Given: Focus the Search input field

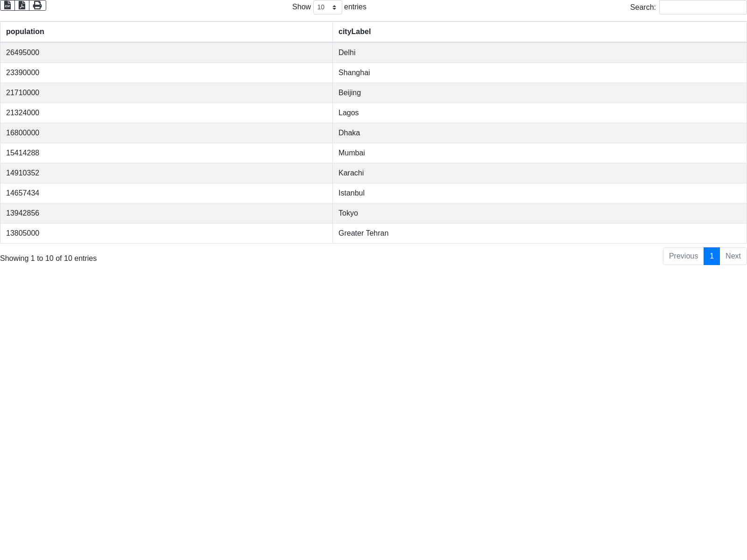Looking at the screenshot, I should 702,7.
